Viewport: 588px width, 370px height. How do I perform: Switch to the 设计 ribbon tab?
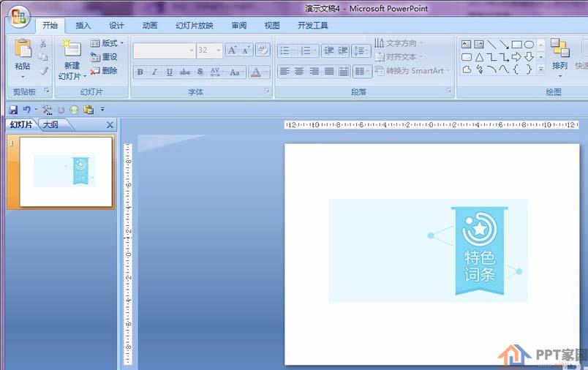point(116,26)
